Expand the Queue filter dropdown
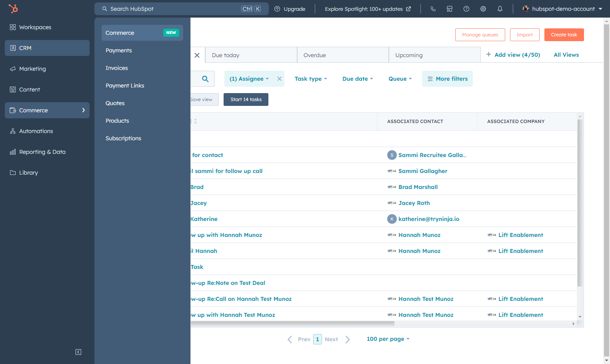Viewport: 610px width, 364px height. 400,79
